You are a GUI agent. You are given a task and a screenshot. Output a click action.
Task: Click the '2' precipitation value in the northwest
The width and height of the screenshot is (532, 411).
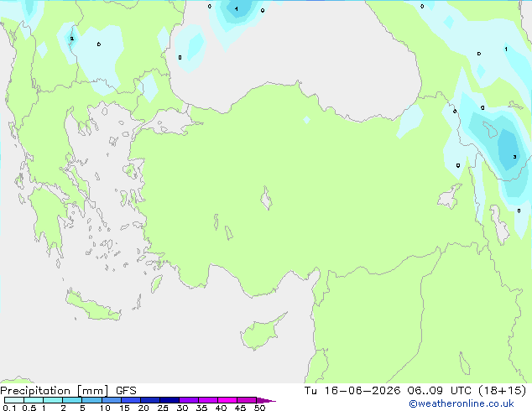pos(71,39)
